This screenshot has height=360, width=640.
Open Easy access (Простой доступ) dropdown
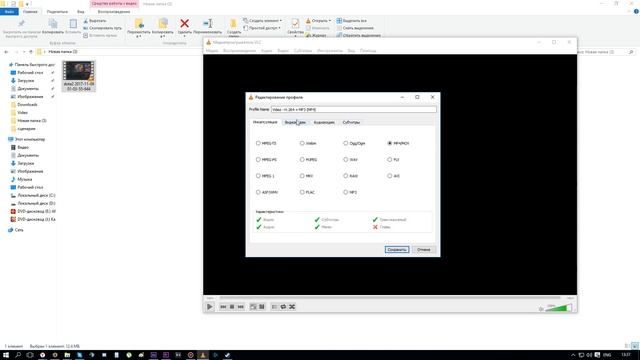[262, 28]
